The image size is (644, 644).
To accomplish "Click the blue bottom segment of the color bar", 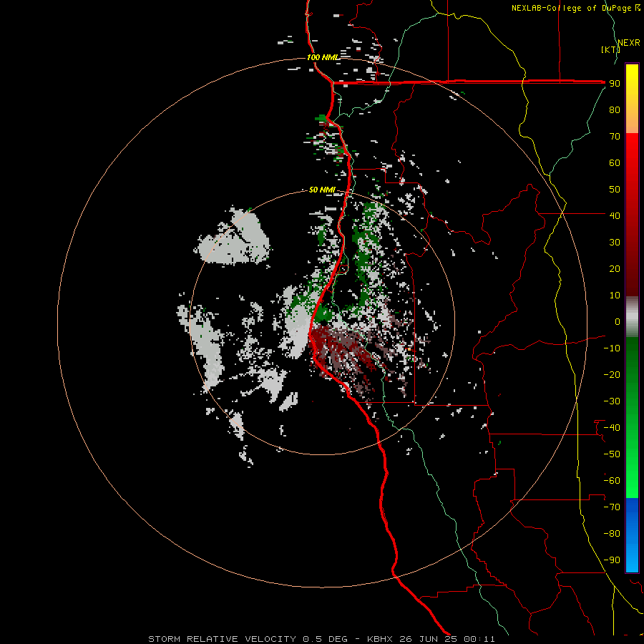I will 632,535.
